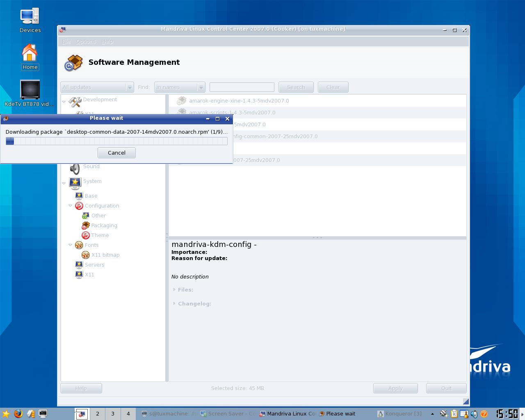The width and height of the screenshot is (525, 420).
Task: Open the 'in names' search scope dropdown
Action: point(180,87)
